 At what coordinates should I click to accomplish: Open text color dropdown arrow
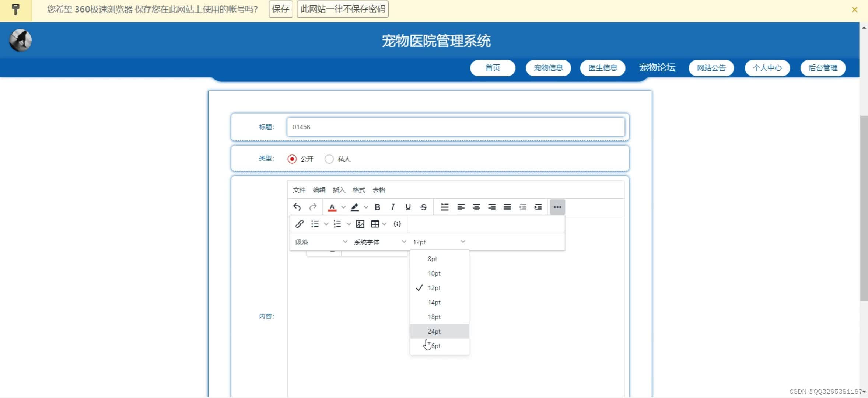[343, 207]
